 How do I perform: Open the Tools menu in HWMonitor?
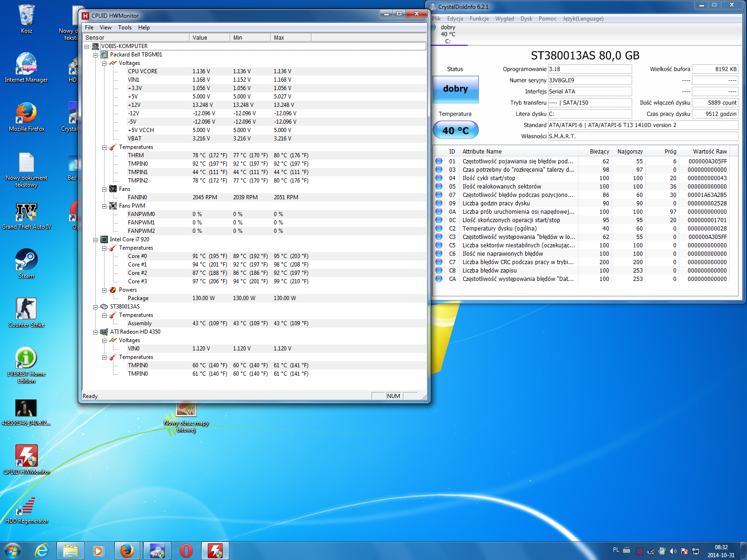(125, 28)
